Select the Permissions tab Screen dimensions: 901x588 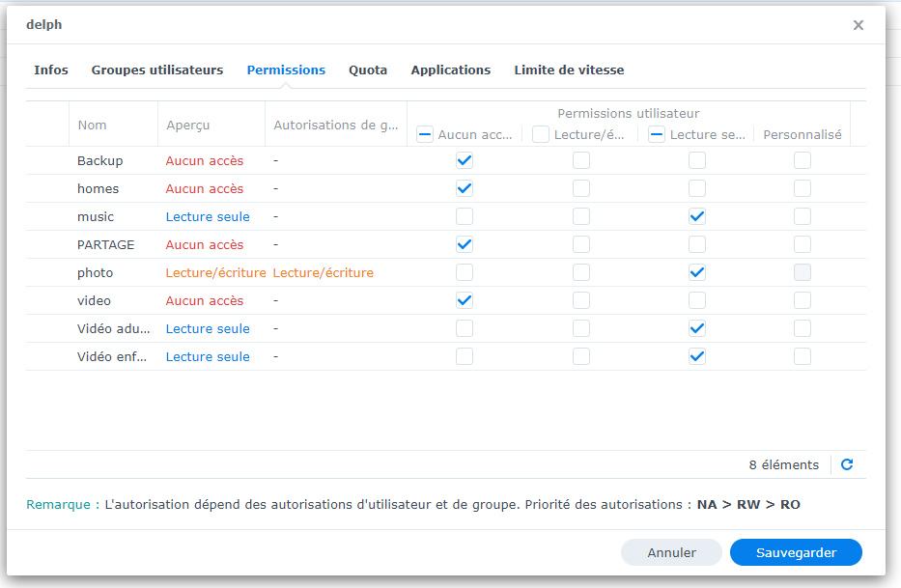(x=286, y=70)
